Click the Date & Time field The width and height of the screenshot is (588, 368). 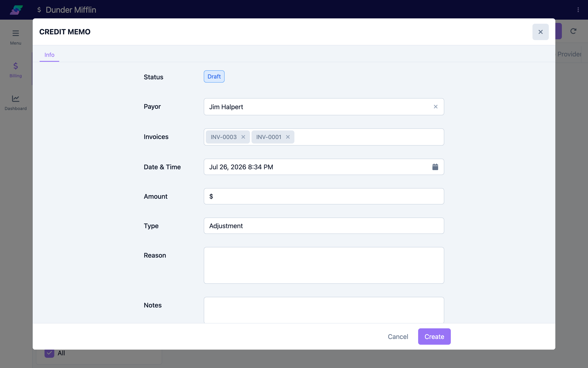[x=324, y=167]
